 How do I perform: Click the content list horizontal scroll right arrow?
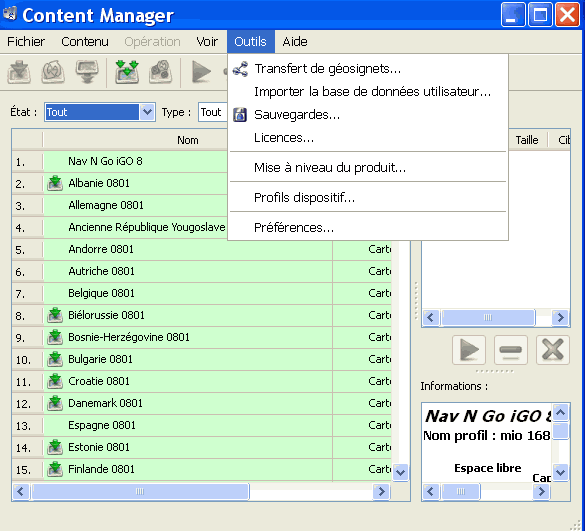coord(381,491)
